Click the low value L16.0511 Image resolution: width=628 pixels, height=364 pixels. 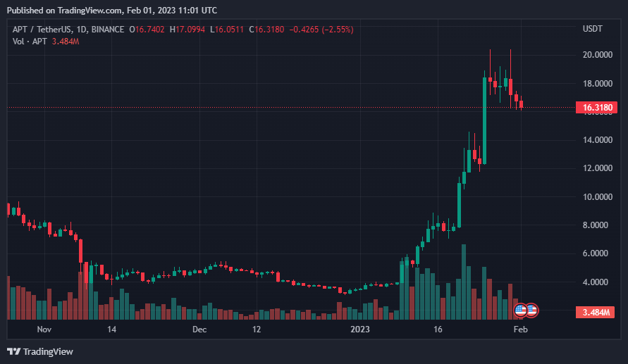click(x=227, y=29)
